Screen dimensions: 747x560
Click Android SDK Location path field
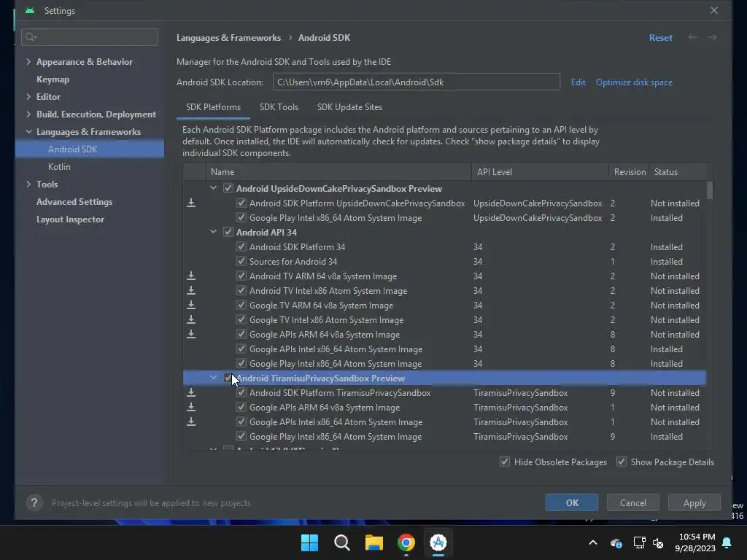417,82
